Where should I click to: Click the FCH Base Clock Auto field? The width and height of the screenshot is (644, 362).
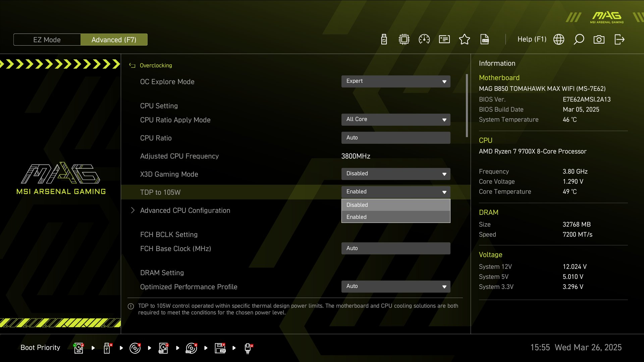(x=396, y=248)
